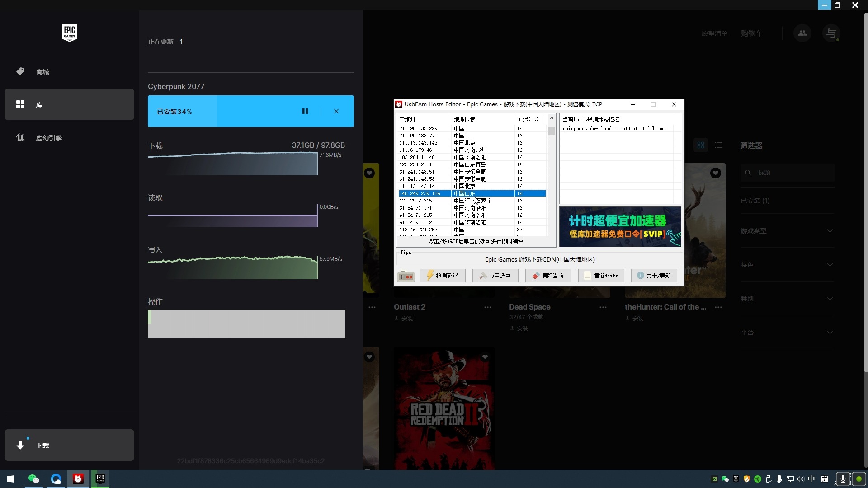Click 双击/多选IP后单击此处可进行即时测速 bar
Screen dimensions: 868x488
pos(476,241)
